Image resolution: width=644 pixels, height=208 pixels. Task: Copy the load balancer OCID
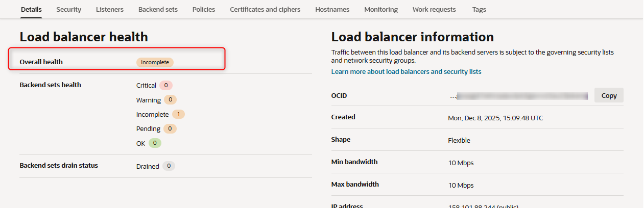click(609, 95)
